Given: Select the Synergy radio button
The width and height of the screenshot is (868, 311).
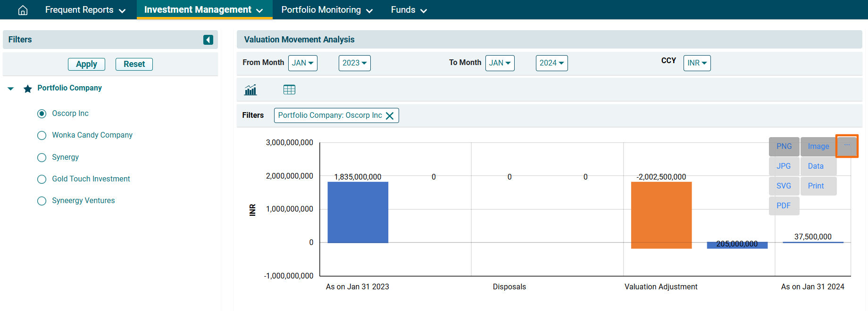Looking at the screenshot, I should (42, 157).
